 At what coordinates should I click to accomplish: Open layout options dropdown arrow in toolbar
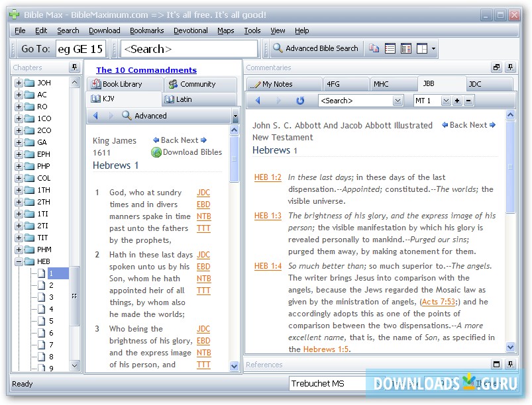click(433, 48)
